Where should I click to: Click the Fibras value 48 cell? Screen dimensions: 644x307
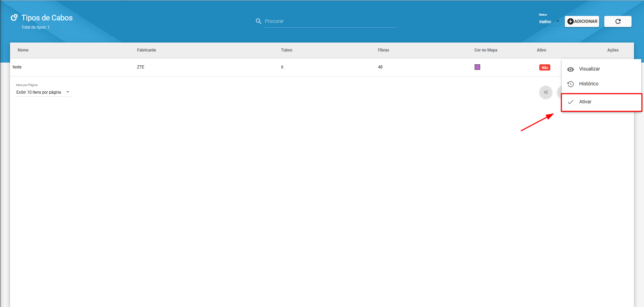[x=380, y=67]
